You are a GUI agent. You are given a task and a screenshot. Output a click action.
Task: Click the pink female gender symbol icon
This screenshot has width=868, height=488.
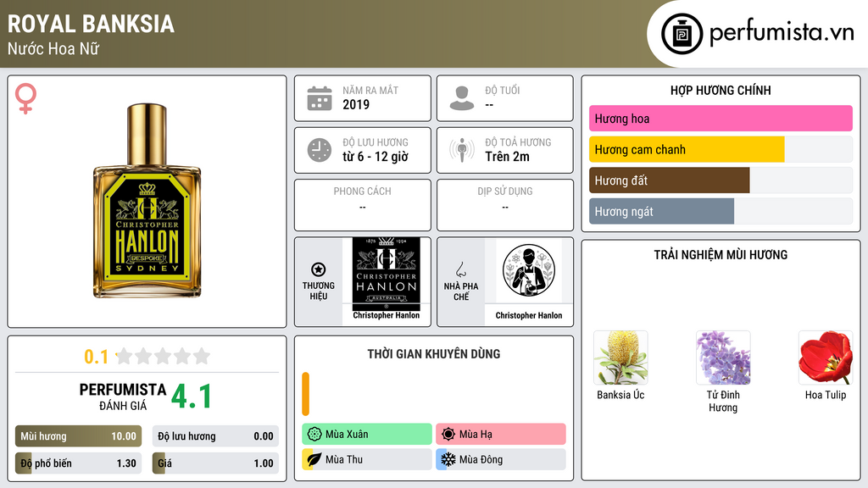[x=25, y=98]
